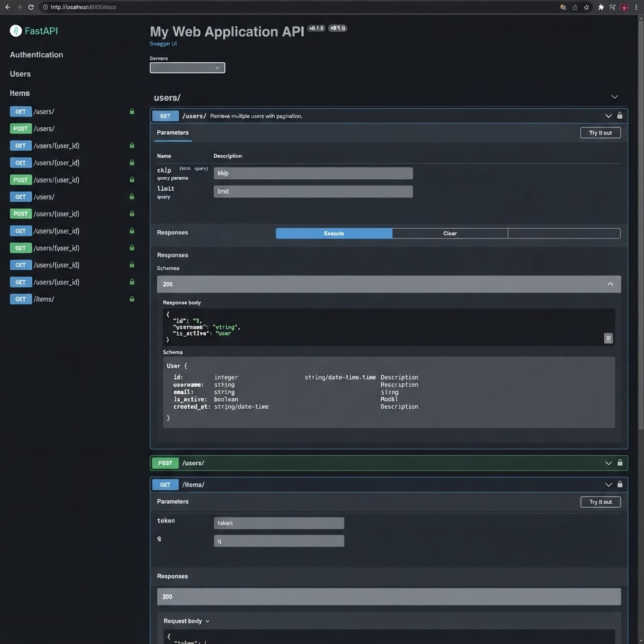
Task: Open the browser extensions puzzle icon
Action: pos(601,7)
